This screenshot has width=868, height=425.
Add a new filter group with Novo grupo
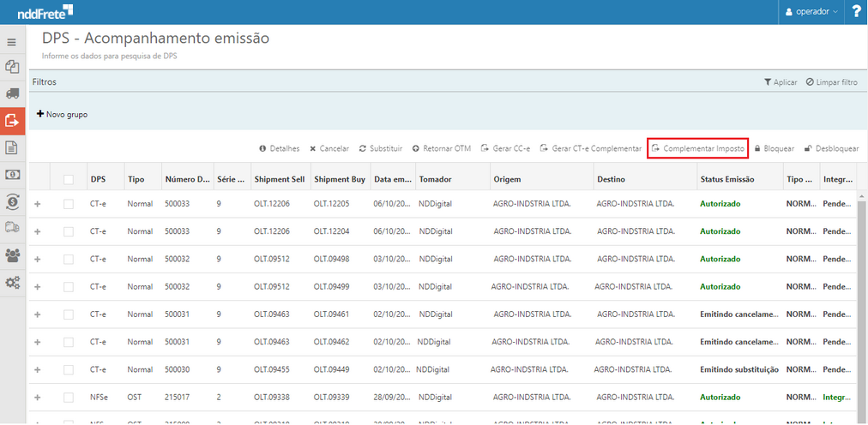pyautogui.click(x=62, y=114)
